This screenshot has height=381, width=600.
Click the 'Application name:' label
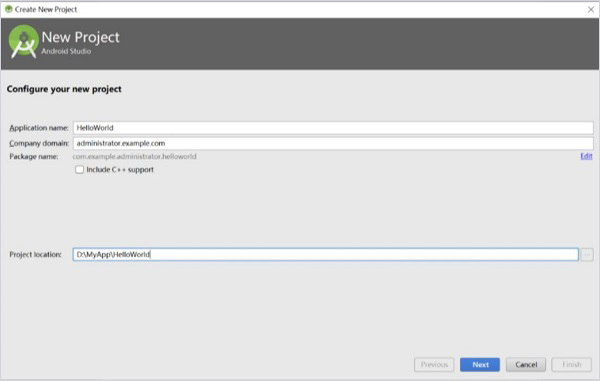(39, 128)
